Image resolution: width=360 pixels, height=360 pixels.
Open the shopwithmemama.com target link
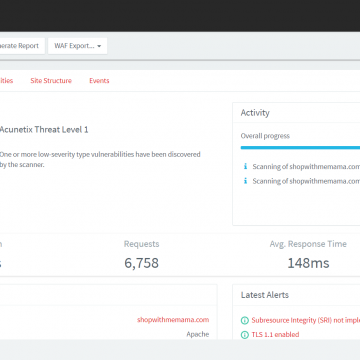coord(173,320)
